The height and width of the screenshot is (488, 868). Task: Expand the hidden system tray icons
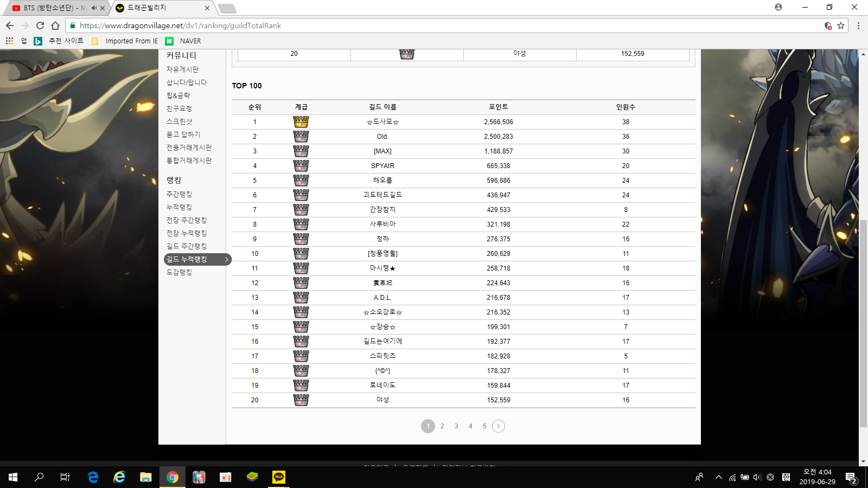point(718,477)
